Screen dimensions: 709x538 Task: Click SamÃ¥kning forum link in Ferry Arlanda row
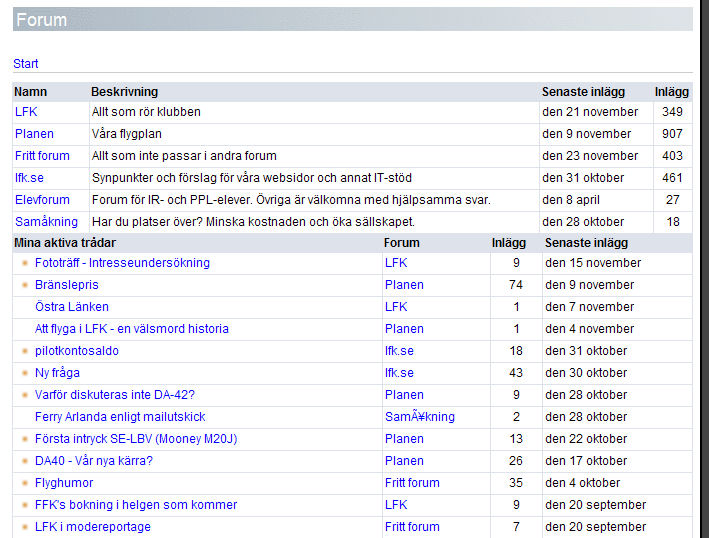[420, 416]
